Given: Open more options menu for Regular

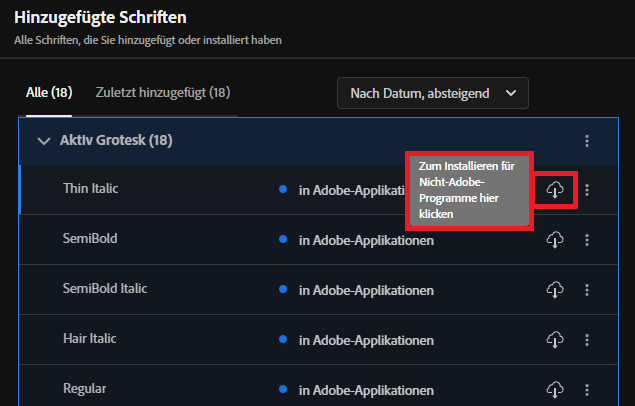Looking at the screenshot, I should (587, 388).
